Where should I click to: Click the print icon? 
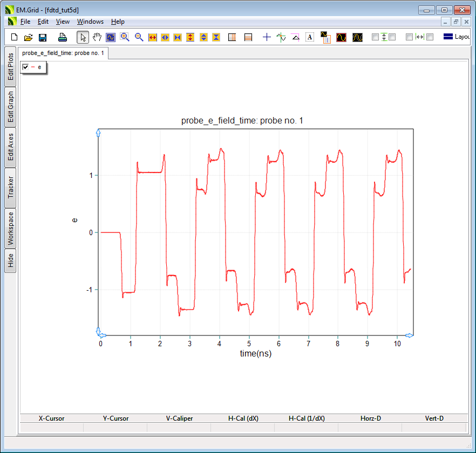pos(63,37)
